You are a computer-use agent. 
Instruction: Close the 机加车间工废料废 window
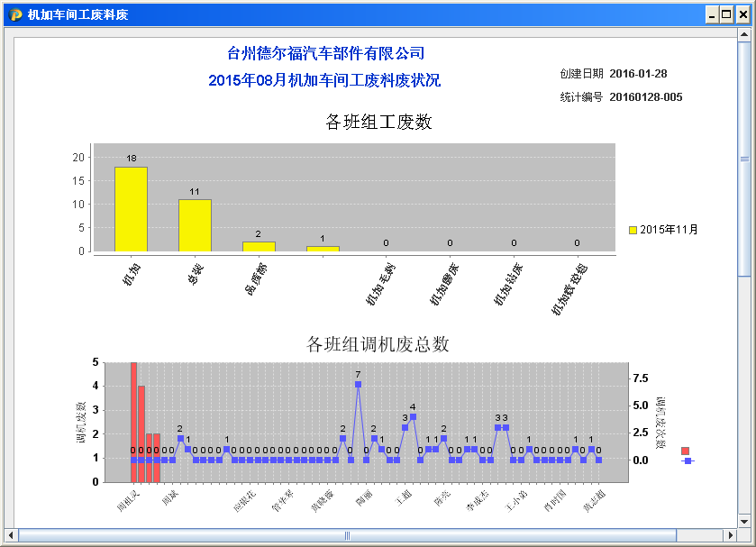743,15
